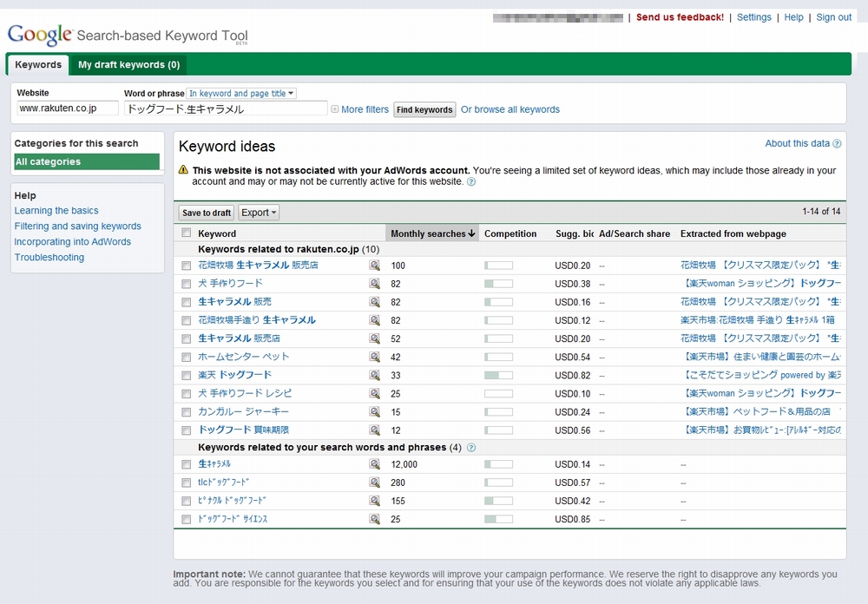Image resolution: width=868 pixels, height=604 pixels.
Task: Click magnifier icon in 生キャラメル 販売店 row
Action: pyautogui.click(x=375, y=338)
